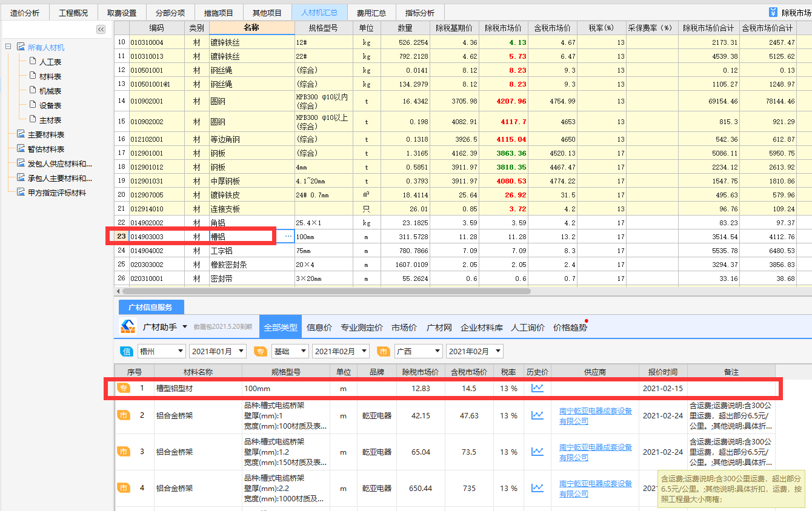Open supplier link 南宁乾亚电器成套设备有限公司 in row 2
Screen dimensions: 812x511
coord(596,416)
